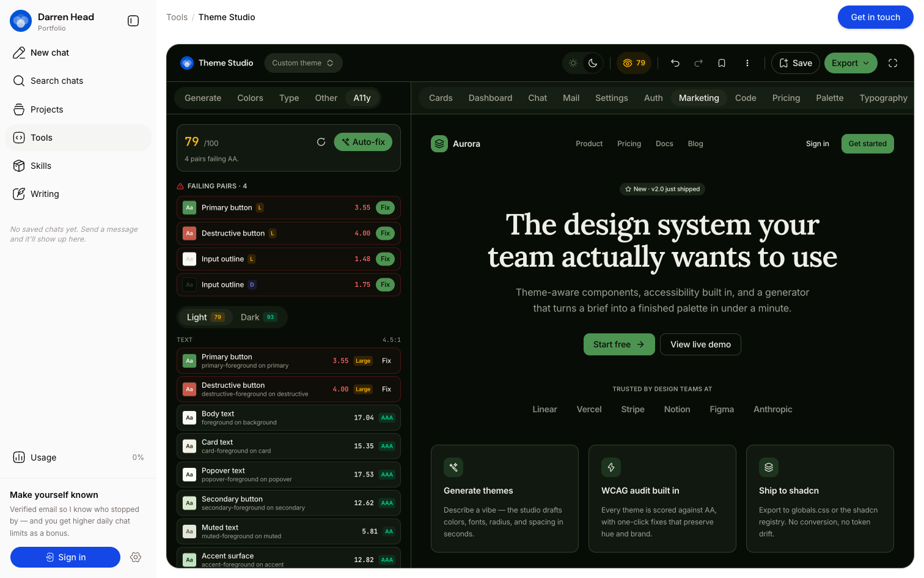Click the New v2.0 just shipped badge

click(x=662, y=189)
